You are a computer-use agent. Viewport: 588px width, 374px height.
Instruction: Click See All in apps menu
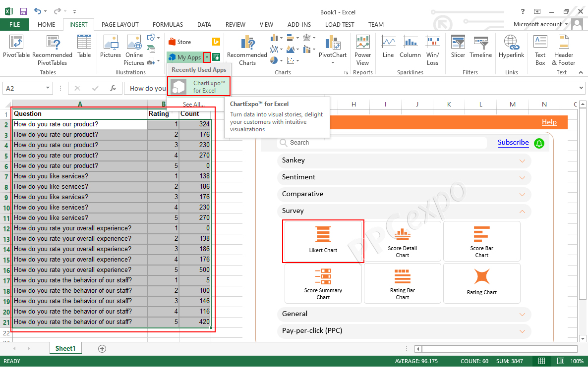pyautogui.click(x=194, y=104)
